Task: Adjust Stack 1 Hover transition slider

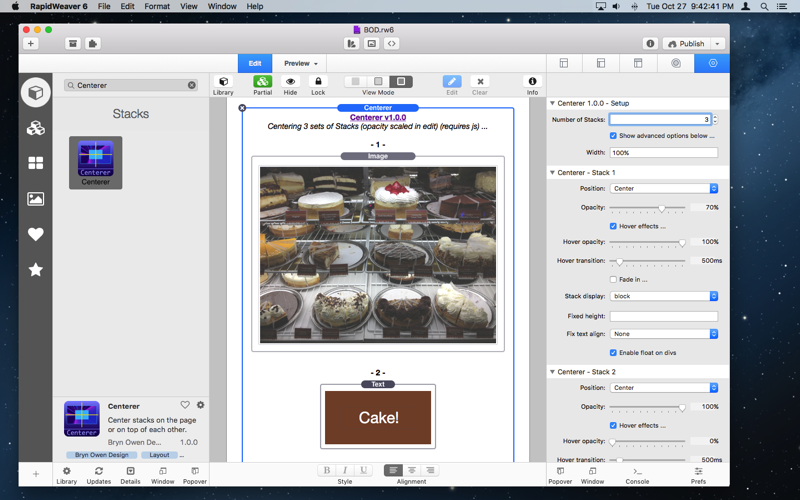Action: 619,261
